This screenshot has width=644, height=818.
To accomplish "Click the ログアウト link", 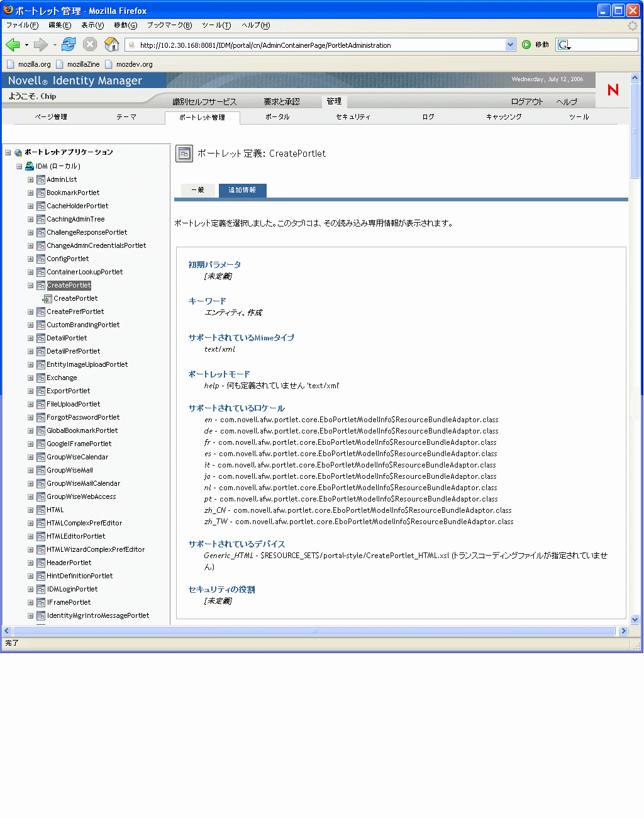I will (527, 102).
